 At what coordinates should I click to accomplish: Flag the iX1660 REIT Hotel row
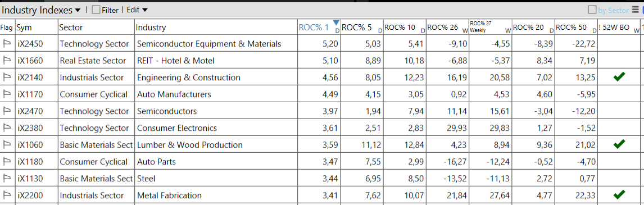pyautogui.click(x=7, y=61)
